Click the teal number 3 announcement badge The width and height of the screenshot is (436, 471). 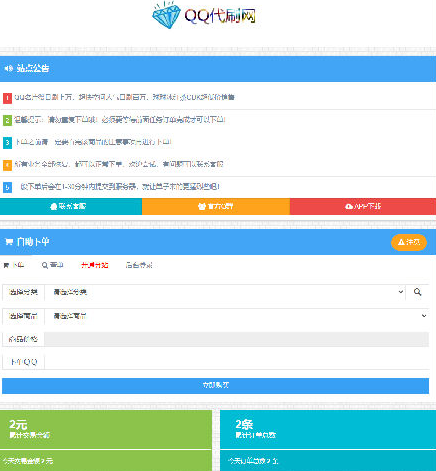7,143
